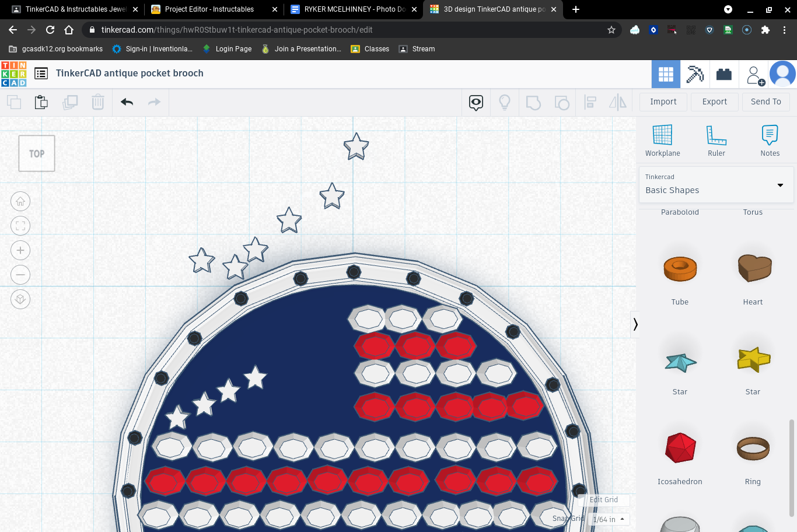
Task: Toggle the notes visibility eye icon
Action: [x=476, y=103]
